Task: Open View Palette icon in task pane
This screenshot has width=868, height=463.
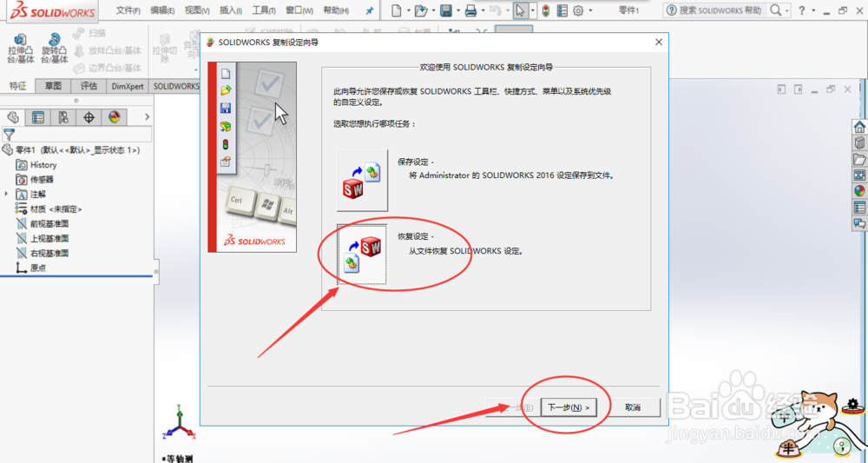Action: click(859, 175)
